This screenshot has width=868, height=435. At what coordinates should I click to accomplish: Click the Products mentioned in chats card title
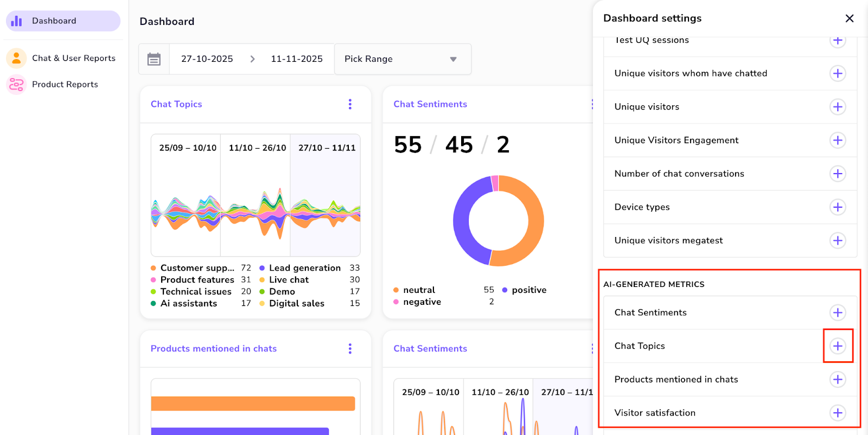214,349
